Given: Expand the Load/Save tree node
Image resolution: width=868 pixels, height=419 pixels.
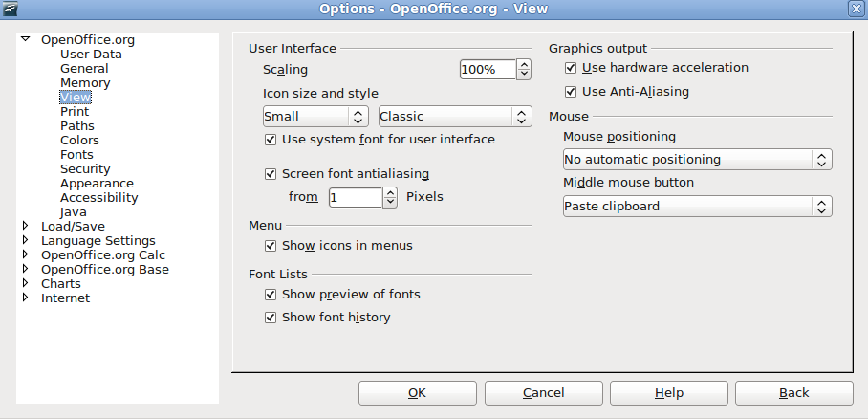Looking at the screenshot, I should (25, 226).
